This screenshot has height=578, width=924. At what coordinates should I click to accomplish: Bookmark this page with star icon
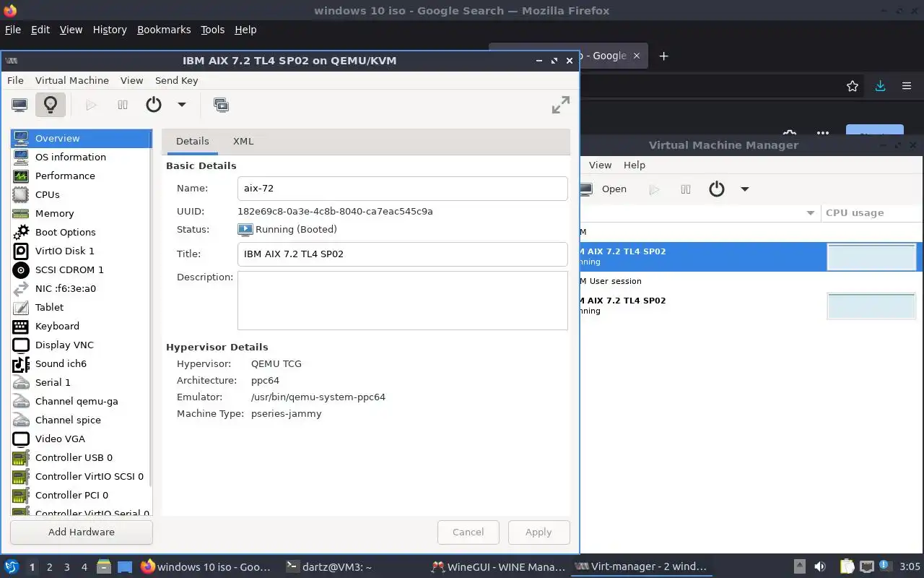click(x=853, y=86)
